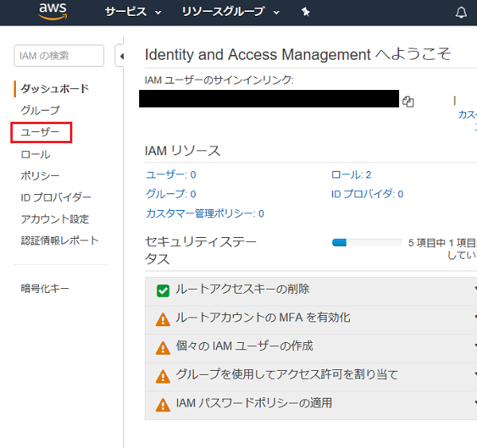Select グループ in the sidebar
477x448 pixels.
[40, 110]
